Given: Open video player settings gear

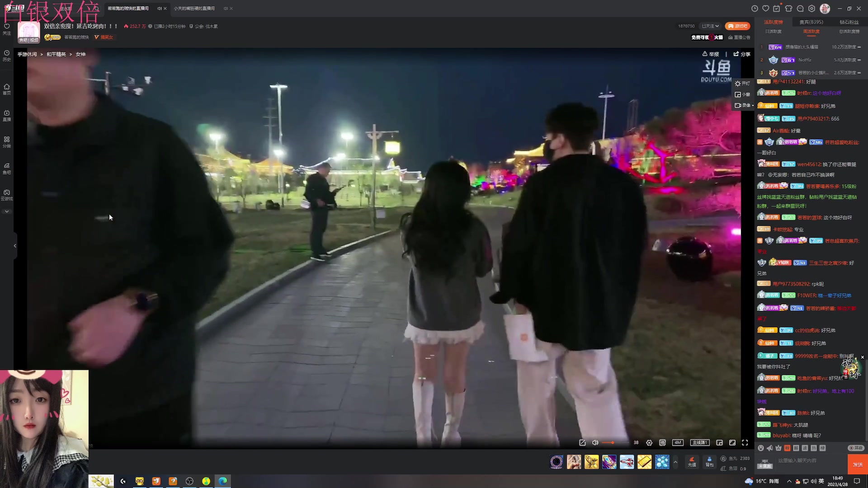Looking at the screenshot, I should [x=649, y=443].
